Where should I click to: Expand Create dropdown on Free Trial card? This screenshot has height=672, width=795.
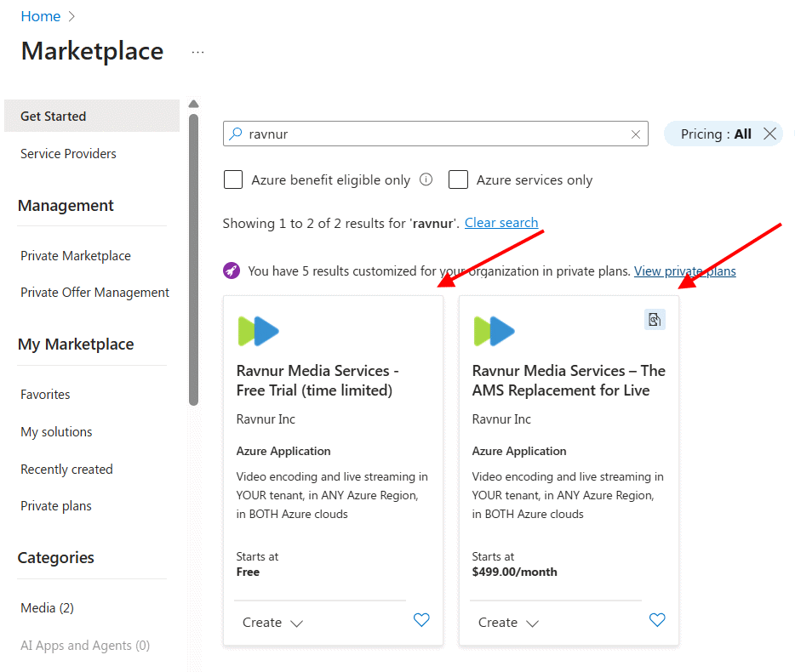point(272,623)
